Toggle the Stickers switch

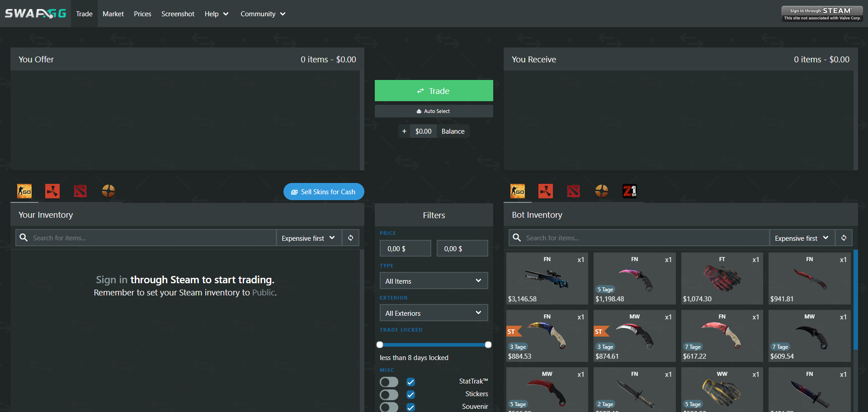click(389, 394)
